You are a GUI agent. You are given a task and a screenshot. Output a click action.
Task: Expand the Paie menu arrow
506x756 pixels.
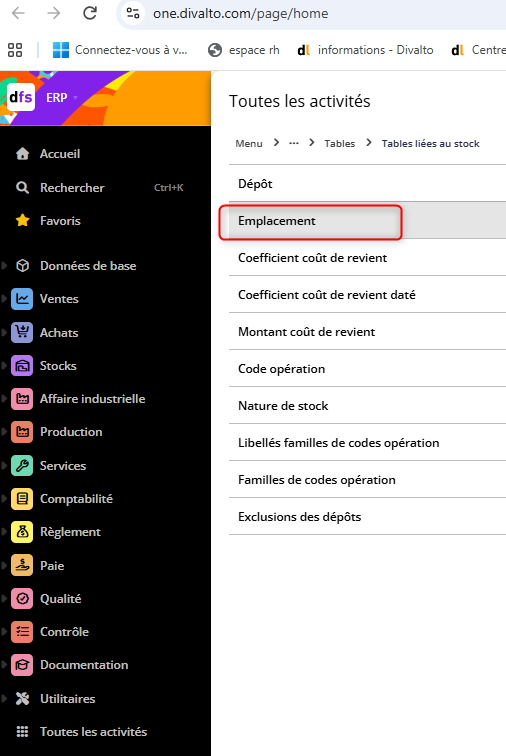point(4,566)
